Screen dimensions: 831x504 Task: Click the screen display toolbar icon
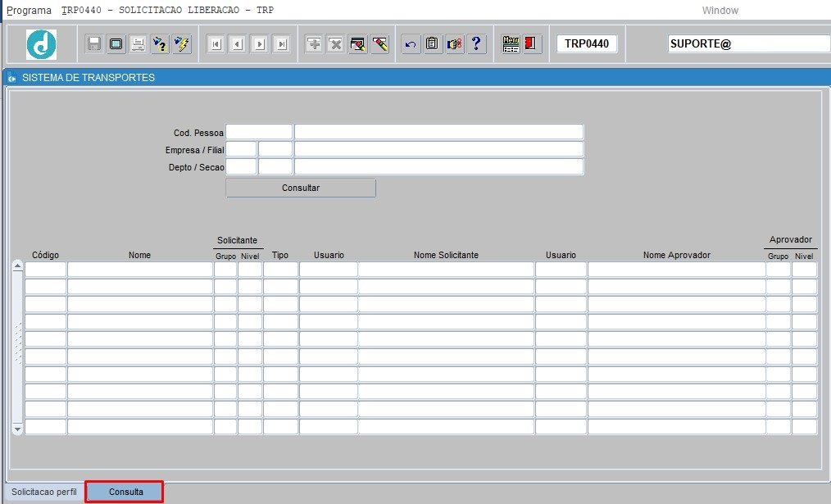coord(116,43)
